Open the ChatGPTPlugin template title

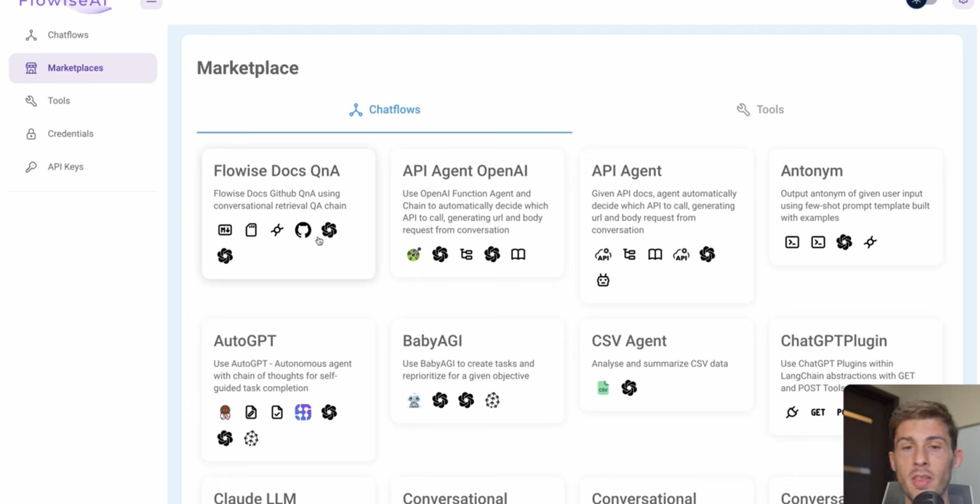point(834,341)
